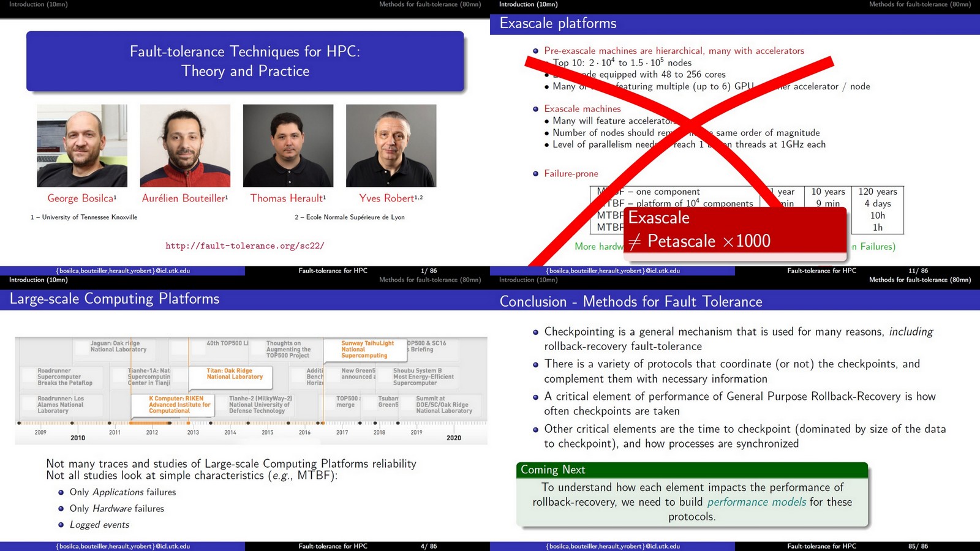
Task: Click the Coming Next green banner
Action: click(552, 470)
